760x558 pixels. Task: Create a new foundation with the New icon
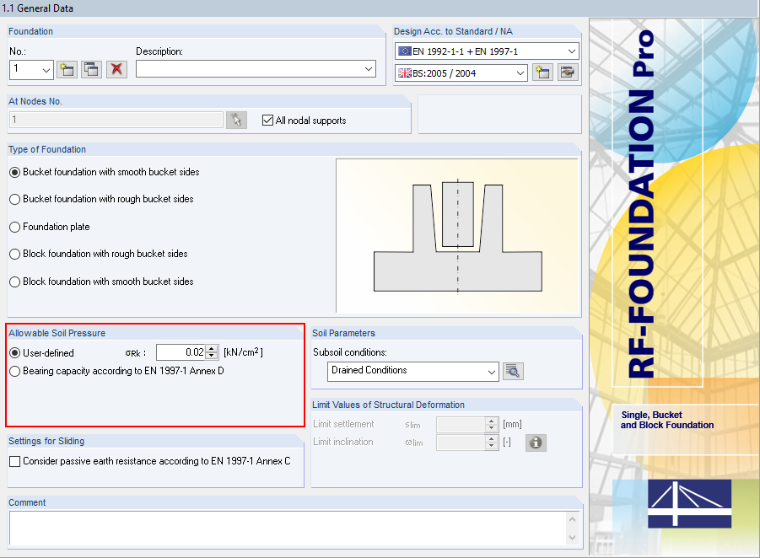coord(67,70)
